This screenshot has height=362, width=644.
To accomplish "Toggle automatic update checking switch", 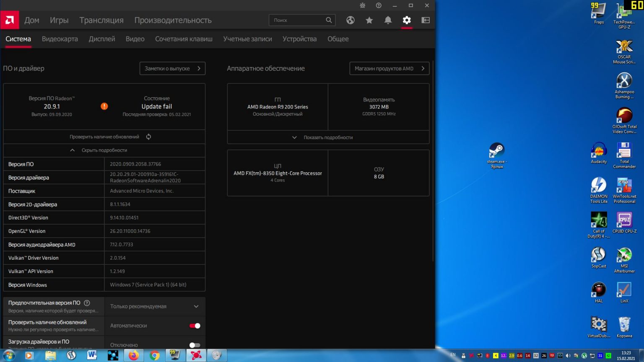I will [195, 326].
